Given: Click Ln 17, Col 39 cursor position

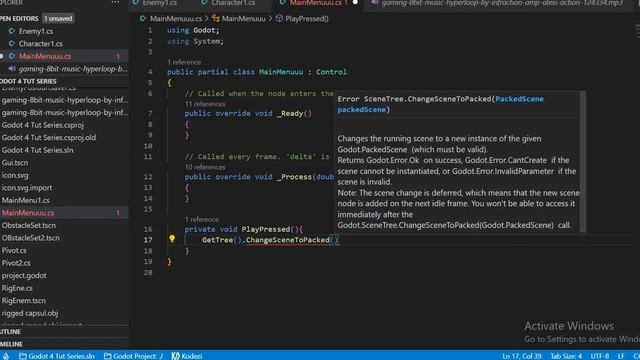Looking at the screenshot, I should click(522, 356).
